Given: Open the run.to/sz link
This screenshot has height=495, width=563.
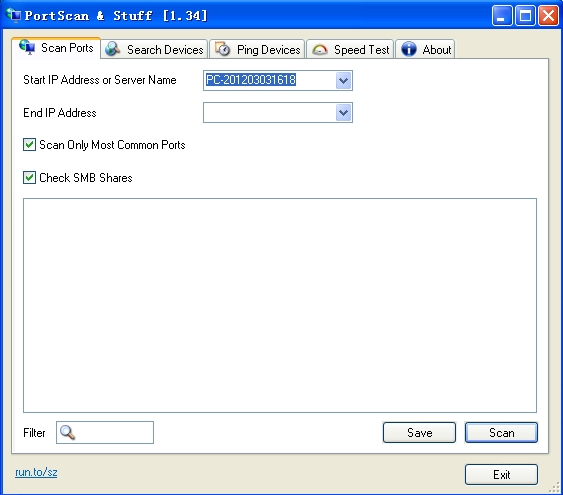Looking at the screenshot, I should (36, 472).
